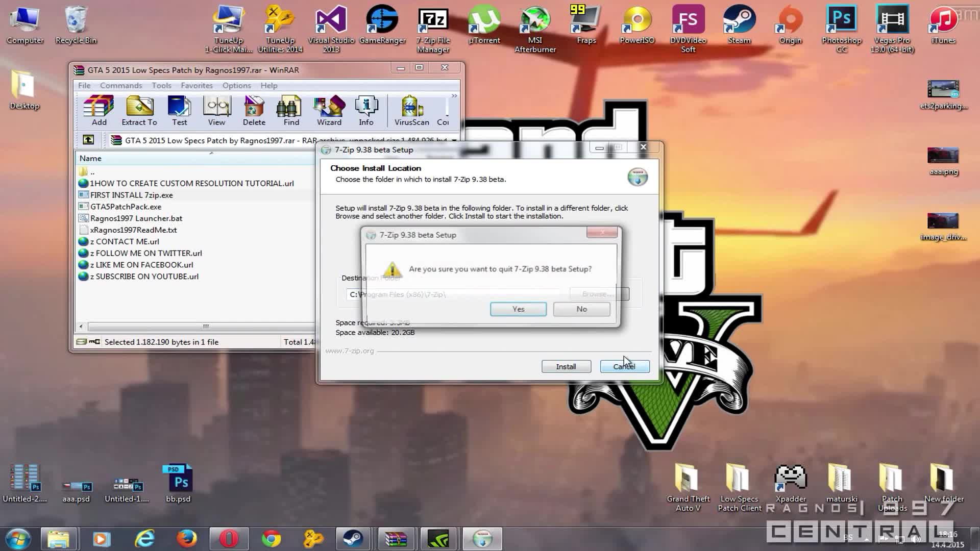Click the destination folder path field

pyautogui.click(x=457, y=294)
